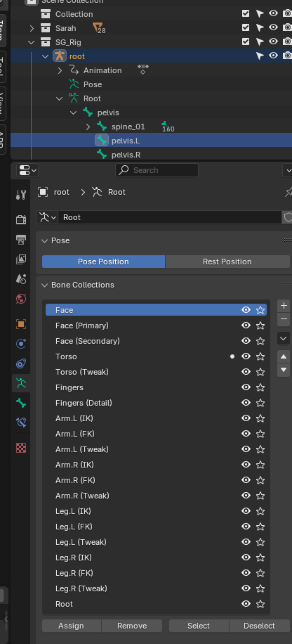
Task: Open the Object properties tab
Action: [x=21, y=323]
